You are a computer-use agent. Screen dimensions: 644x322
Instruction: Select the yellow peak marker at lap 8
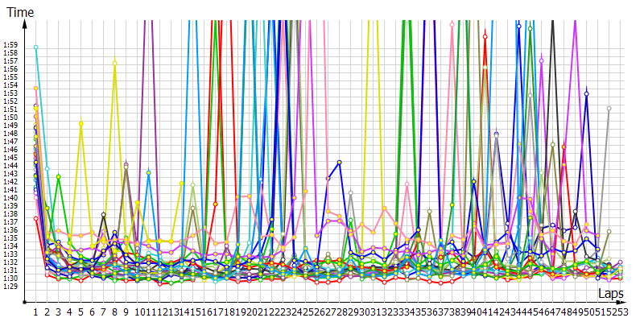point(115,61)
